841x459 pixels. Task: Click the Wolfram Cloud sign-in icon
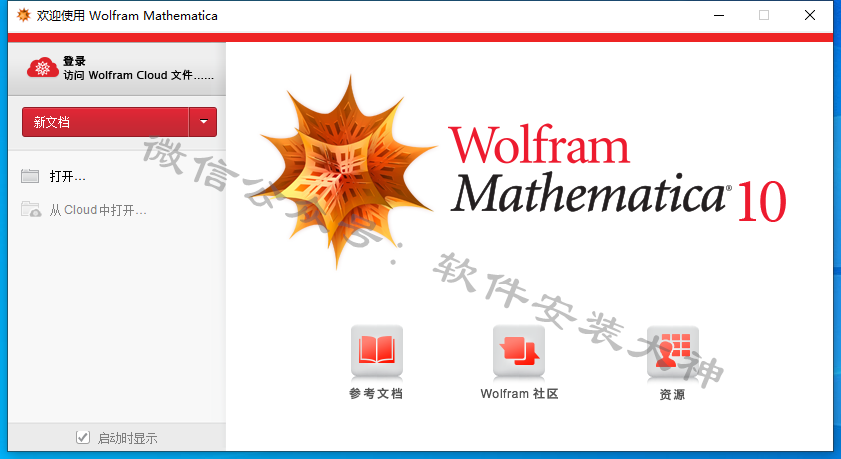click(43, 68)
